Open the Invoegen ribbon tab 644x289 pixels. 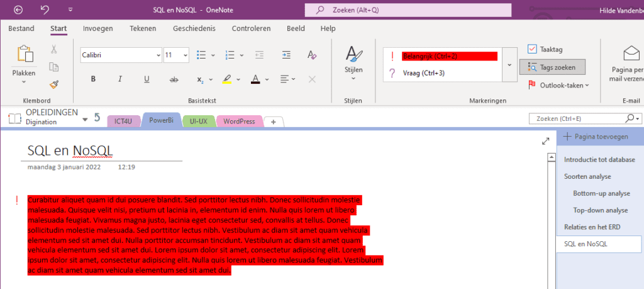tap(98, 28)
